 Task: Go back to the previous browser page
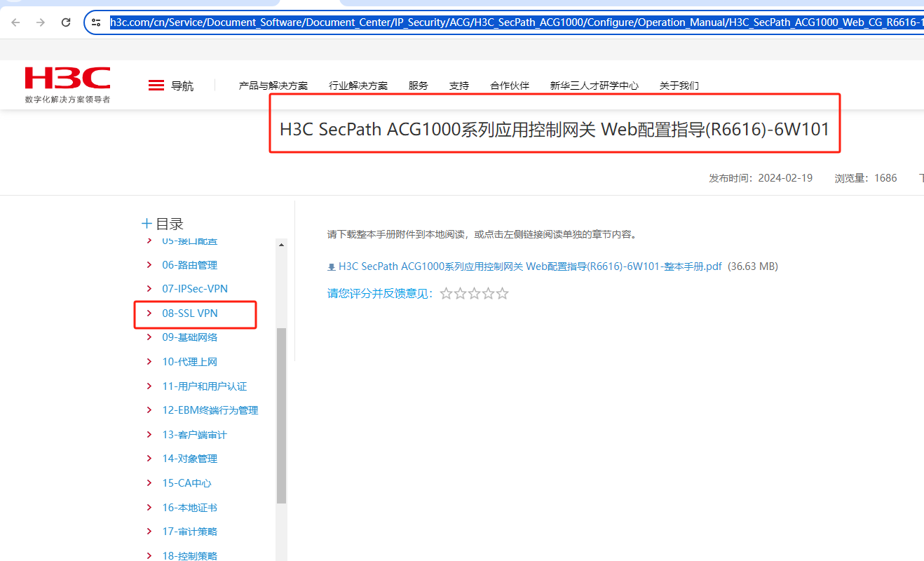pyautogui.click(x=15, y=22)
